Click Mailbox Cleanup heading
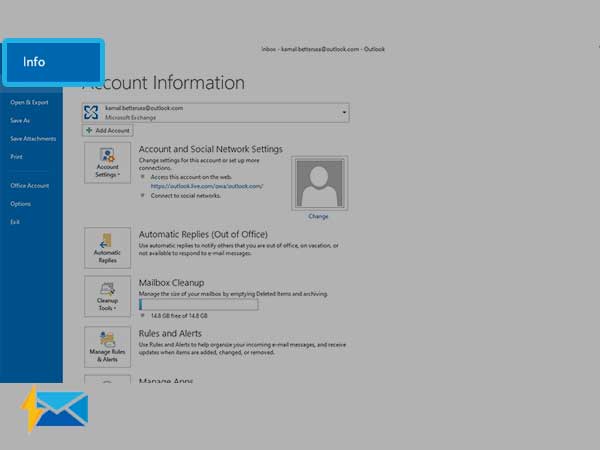 point(171,283)
